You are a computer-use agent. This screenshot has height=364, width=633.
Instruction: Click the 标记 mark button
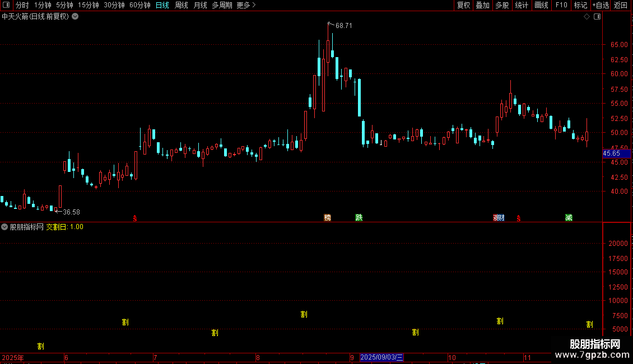[580, 5]
